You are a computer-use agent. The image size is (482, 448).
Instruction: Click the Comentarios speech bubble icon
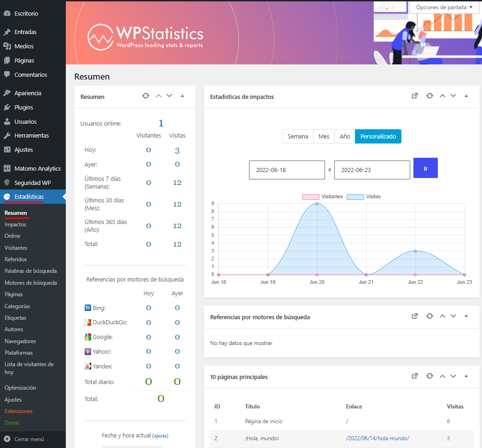click(7, 75)
